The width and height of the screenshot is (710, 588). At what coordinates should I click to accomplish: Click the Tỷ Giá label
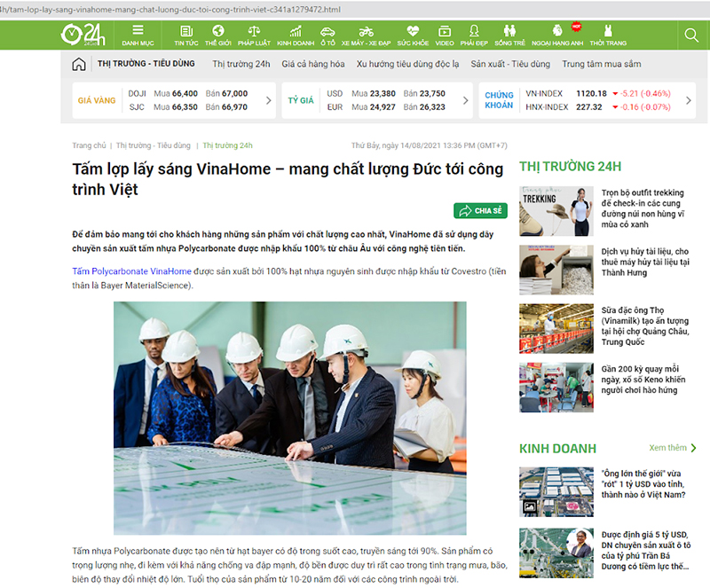click(x=301, y=100)
